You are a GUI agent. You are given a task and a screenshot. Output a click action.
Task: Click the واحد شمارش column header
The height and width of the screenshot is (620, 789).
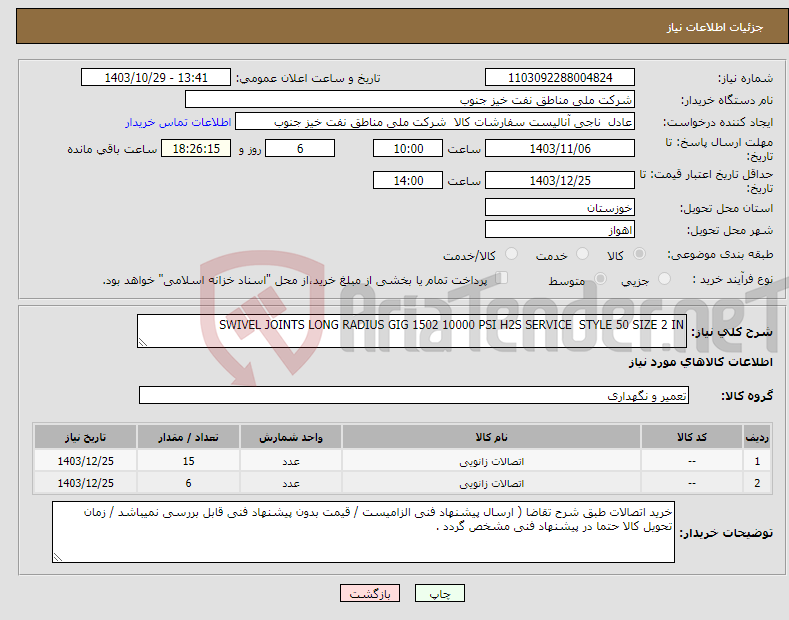tap(291, 437)
